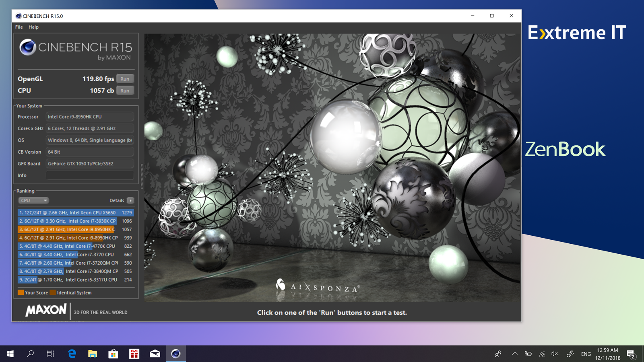The image size is (644, 362).
Task: Run the CPU benchmark test
Action: pos(125,90)
